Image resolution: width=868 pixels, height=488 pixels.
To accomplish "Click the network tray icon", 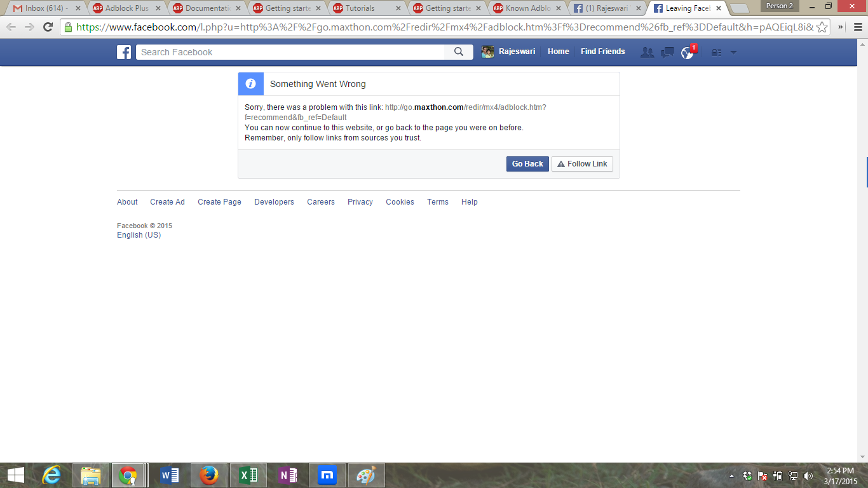I will (793, 476).
